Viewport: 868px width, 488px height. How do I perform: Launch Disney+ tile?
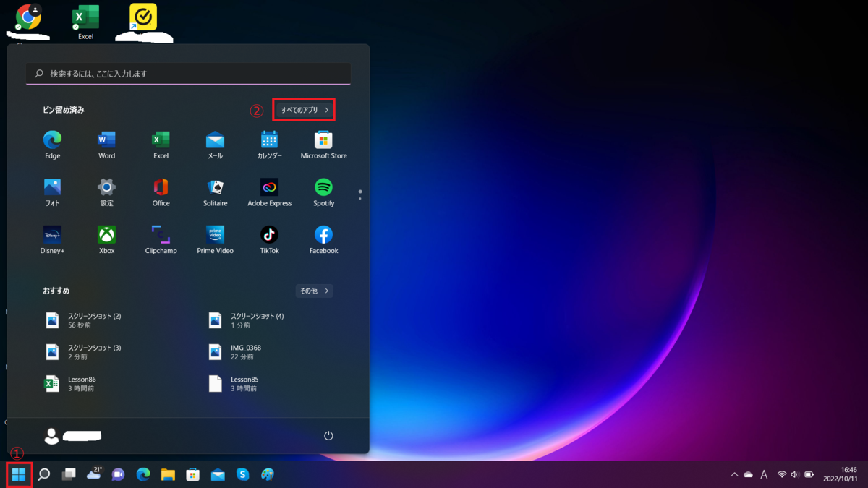click(52, 240)
